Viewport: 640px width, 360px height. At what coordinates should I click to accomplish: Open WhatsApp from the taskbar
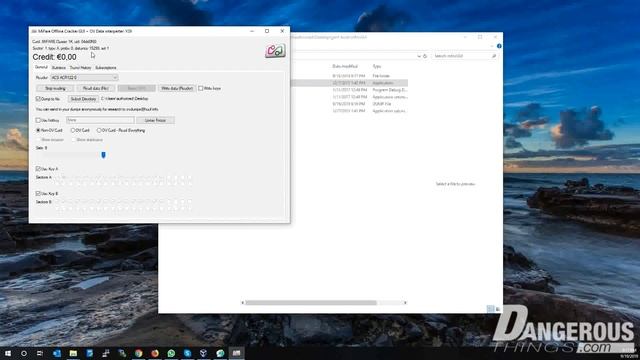171,353
